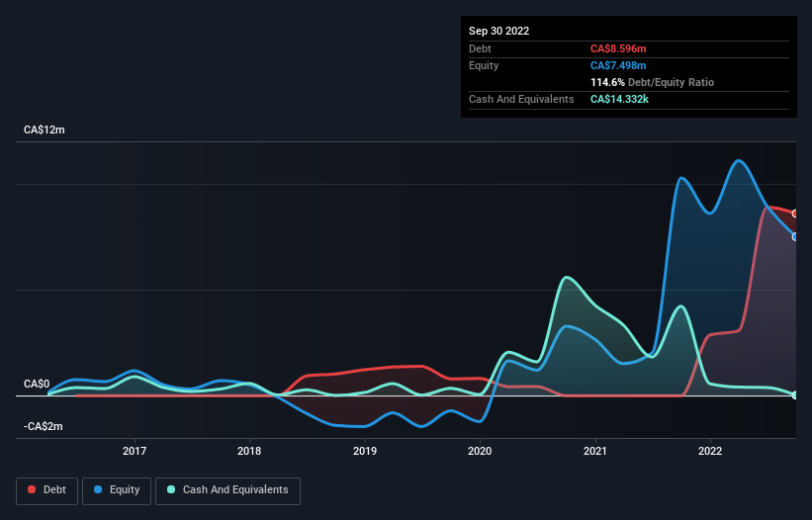Click the -CA$2m y-axis label
This screenshot has width=812, height=520.
tap(43, 426)
